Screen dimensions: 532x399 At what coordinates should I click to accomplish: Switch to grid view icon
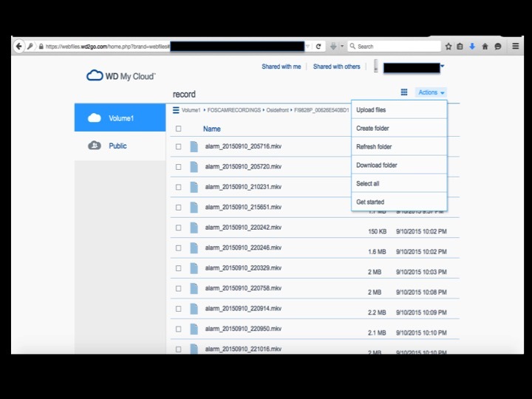pyautogui.click(x=403, y=92)
